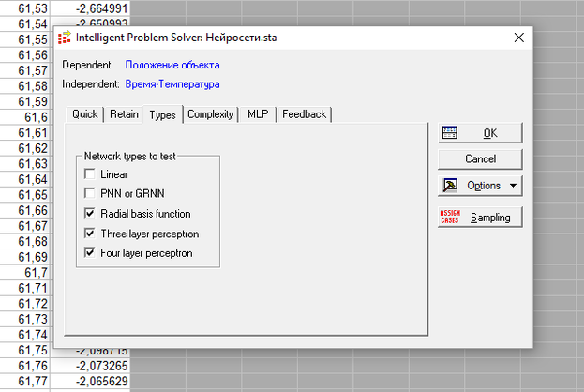Uncheck Three layer perceptron checkbox
584x392 pixels.
(x=89, y=234)
